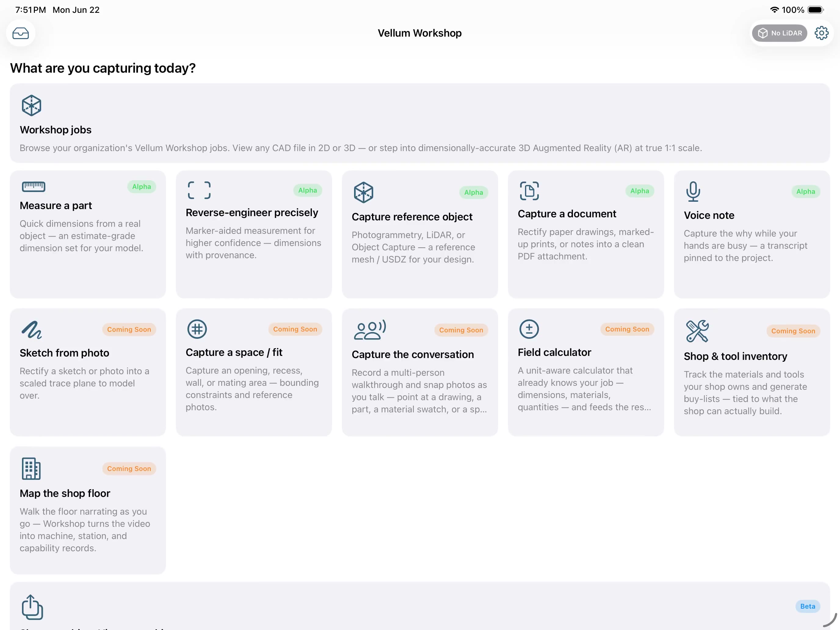
Task: Tap the No LiDAR status badge
Action: click(x=780, y=33)
